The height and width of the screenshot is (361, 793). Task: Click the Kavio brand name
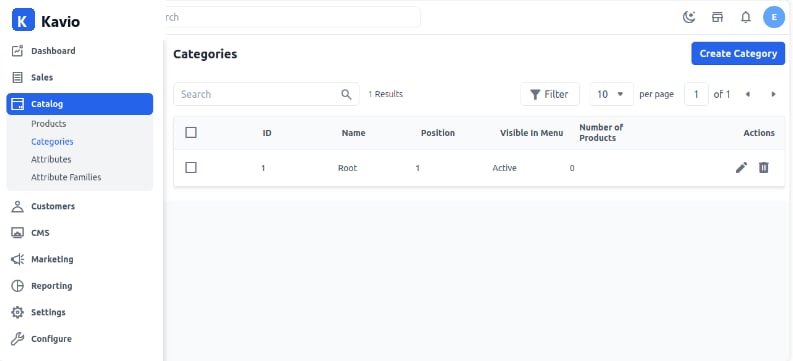pos(60,22)
